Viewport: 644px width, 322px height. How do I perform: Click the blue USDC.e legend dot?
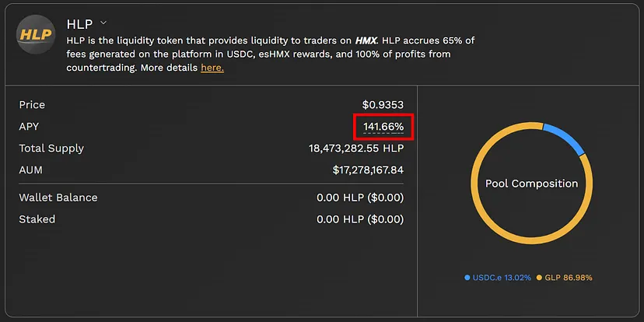pos(467,277)
